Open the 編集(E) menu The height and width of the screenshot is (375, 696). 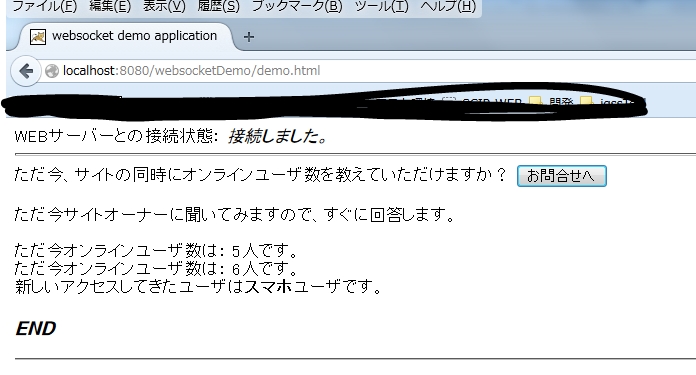pyautogui.click(x=110, y=7)
